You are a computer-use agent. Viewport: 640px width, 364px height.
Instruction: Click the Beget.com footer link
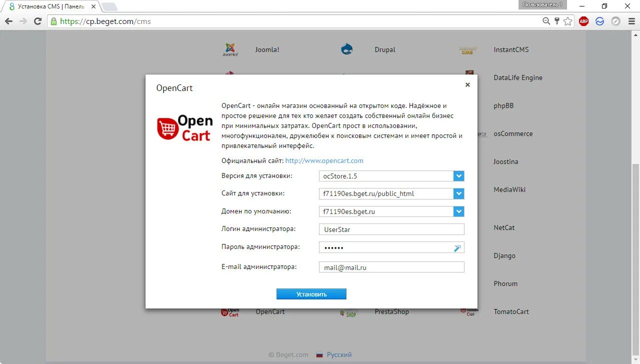click(x=288, y=354)
